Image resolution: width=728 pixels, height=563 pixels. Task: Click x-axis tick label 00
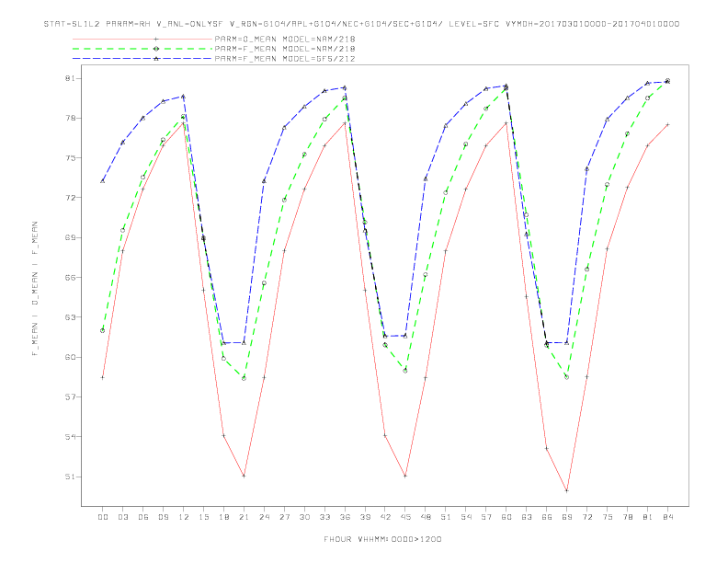tap(103, 517)
